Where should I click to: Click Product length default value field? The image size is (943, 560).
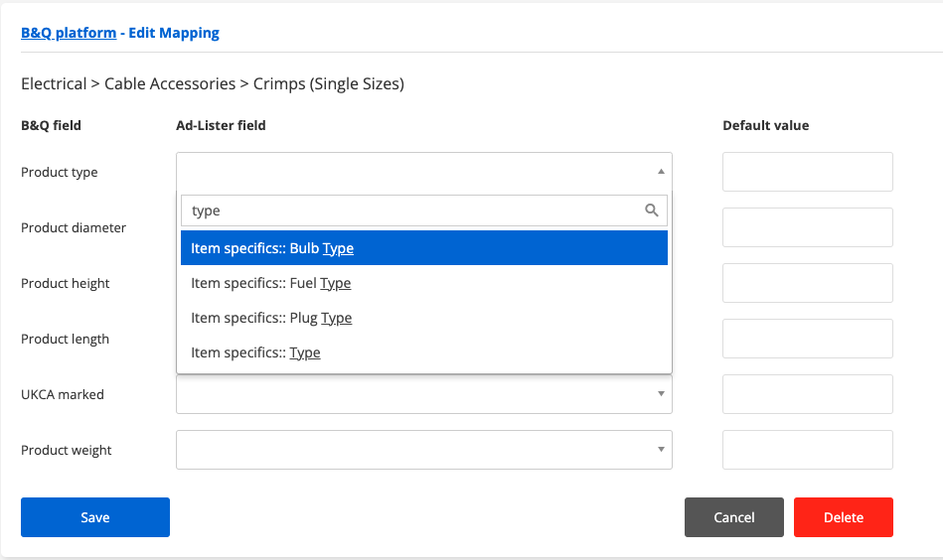point(808,339)
